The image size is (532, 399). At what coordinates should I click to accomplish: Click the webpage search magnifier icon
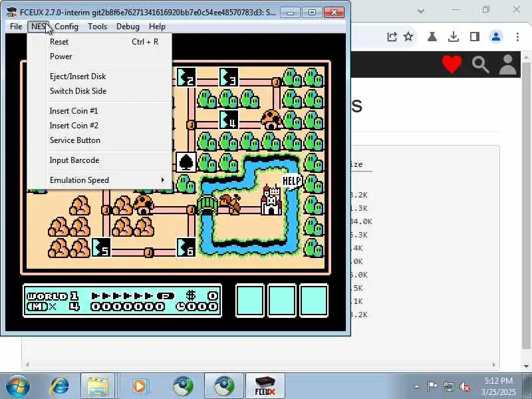[480, 65]
